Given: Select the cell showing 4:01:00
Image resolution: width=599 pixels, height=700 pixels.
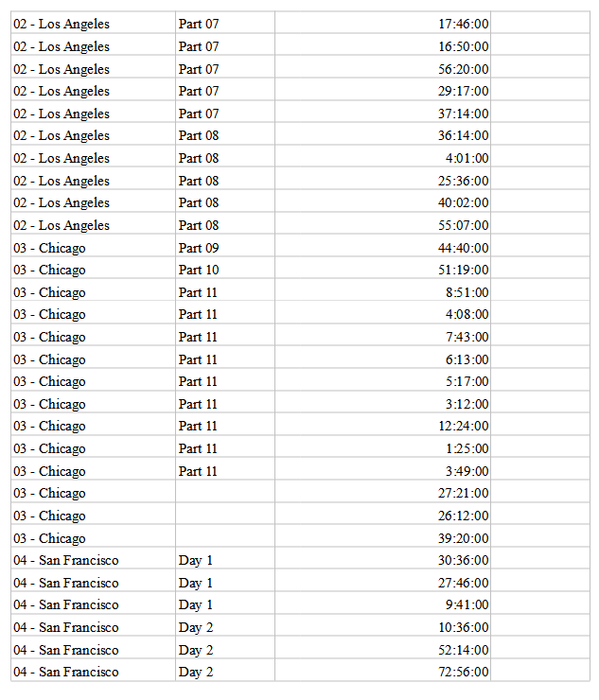Looking at the screenshot, I should 467,158.
